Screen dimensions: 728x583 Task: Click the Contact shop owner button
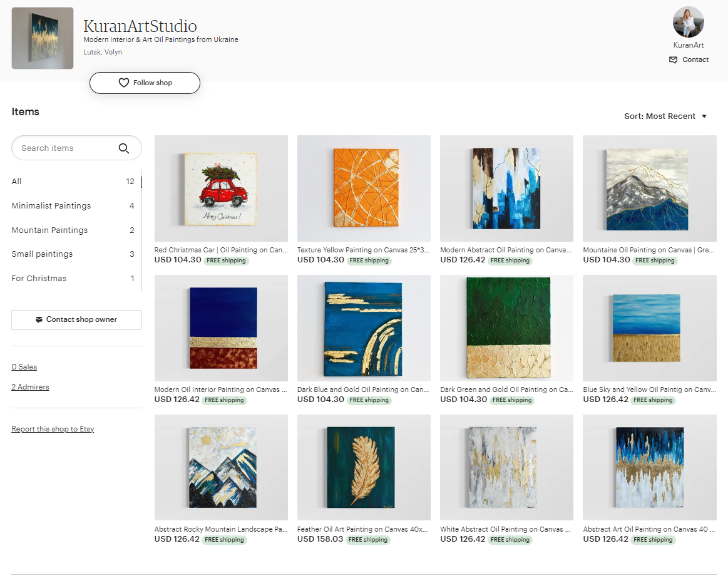click(x=76, y=319)
